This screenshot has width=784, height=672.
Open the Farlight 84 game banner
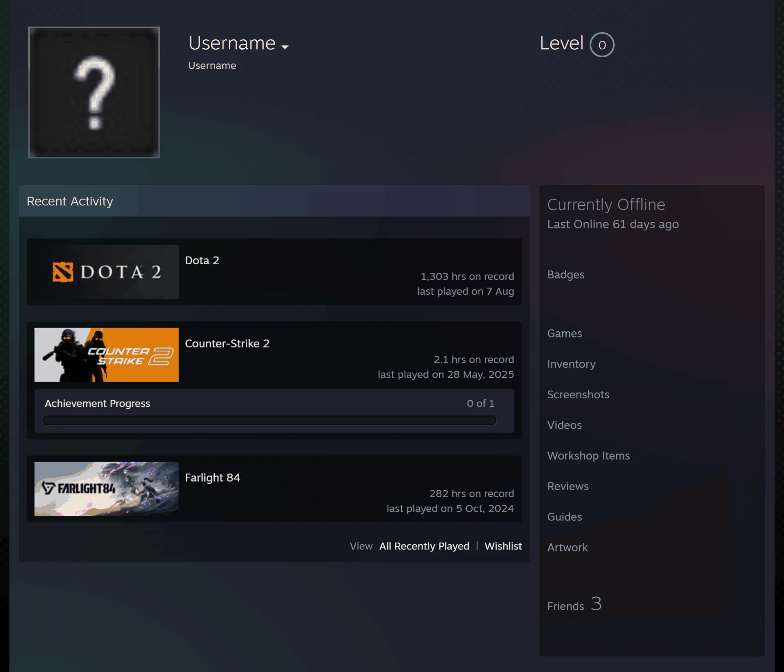coord(107,489)
